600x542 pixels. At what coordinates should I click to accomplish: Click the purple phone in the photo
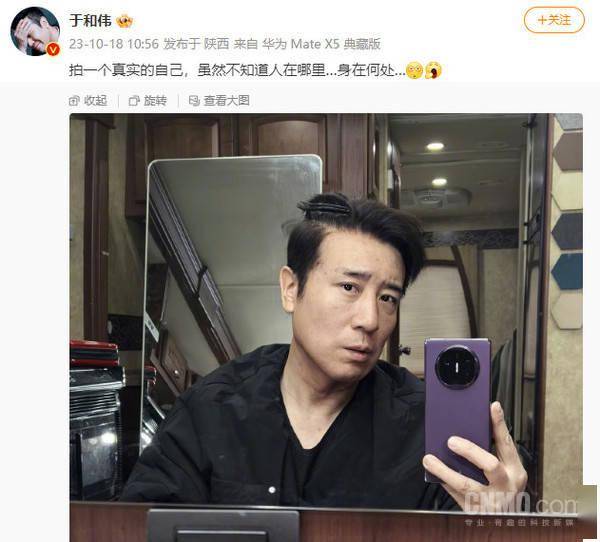click(x=457, y=410)
